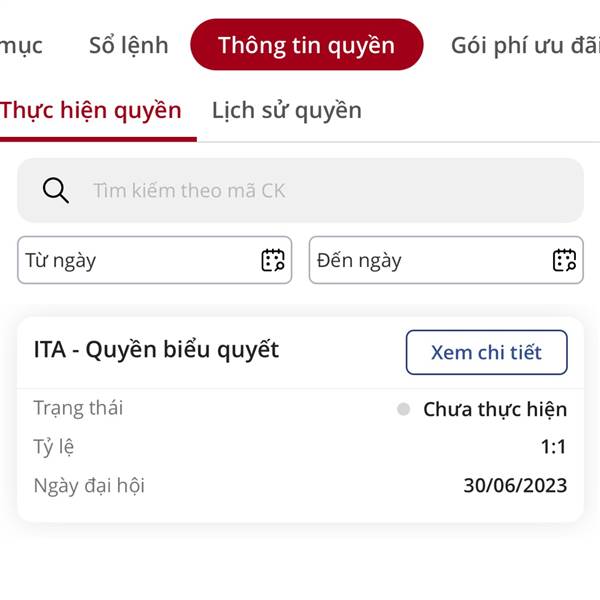Click the 1:1 ratio value
The width and height of the screenshot is (600, 600).
pos(553,447)
